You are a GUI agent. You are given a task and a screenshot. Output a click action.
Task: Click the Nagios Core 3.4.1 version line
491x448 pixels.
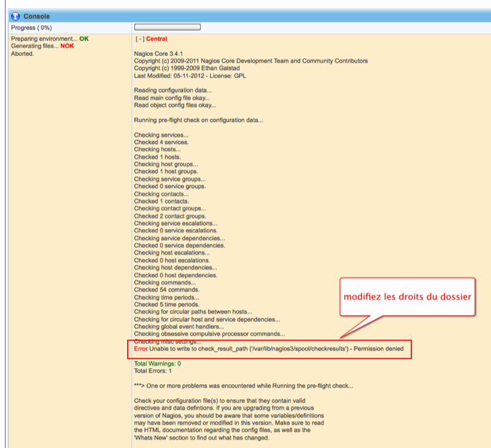pos(158,54)
